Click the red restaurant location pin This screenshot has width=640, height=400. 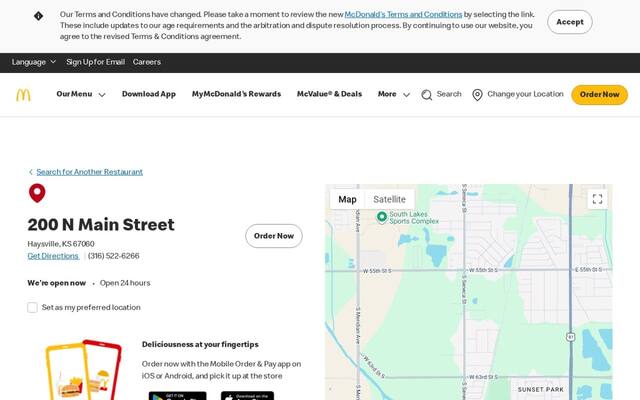click(x=37, y=193)
